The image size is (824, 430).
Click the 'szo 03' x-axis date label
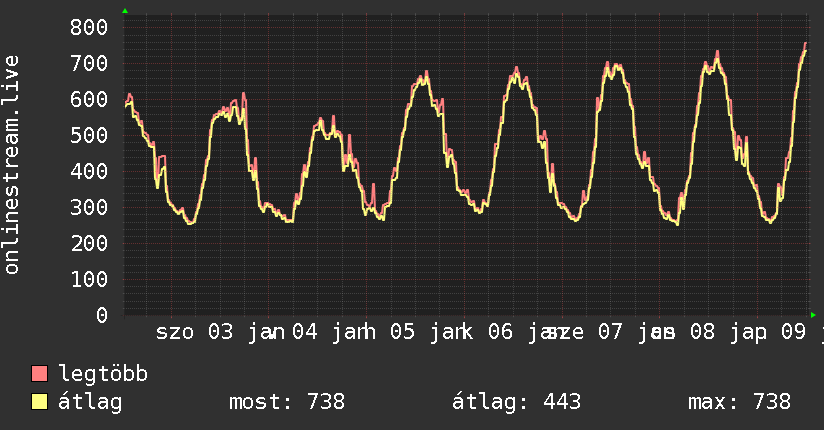pyautogui.click(x=194, y=332)
